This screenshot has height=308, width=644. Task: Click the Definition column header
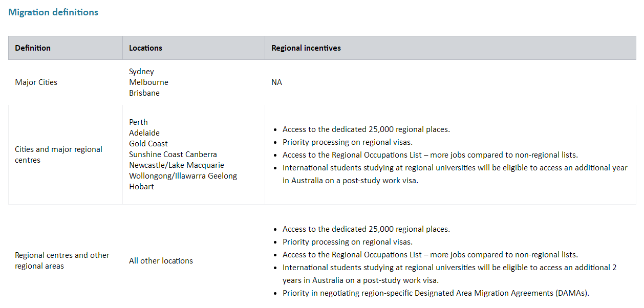click(x=33, y=48)
